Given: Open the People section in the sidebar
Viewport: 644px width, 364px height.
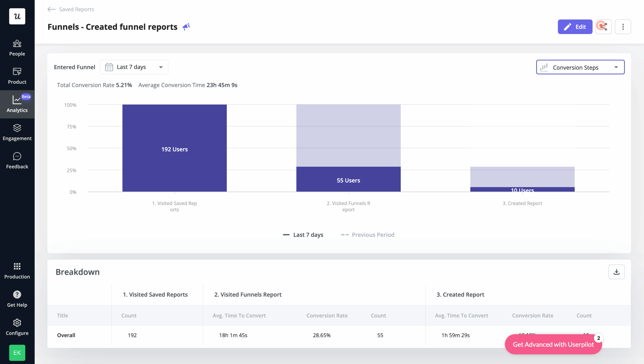Looking at the screenshot, I should point(17,47).
